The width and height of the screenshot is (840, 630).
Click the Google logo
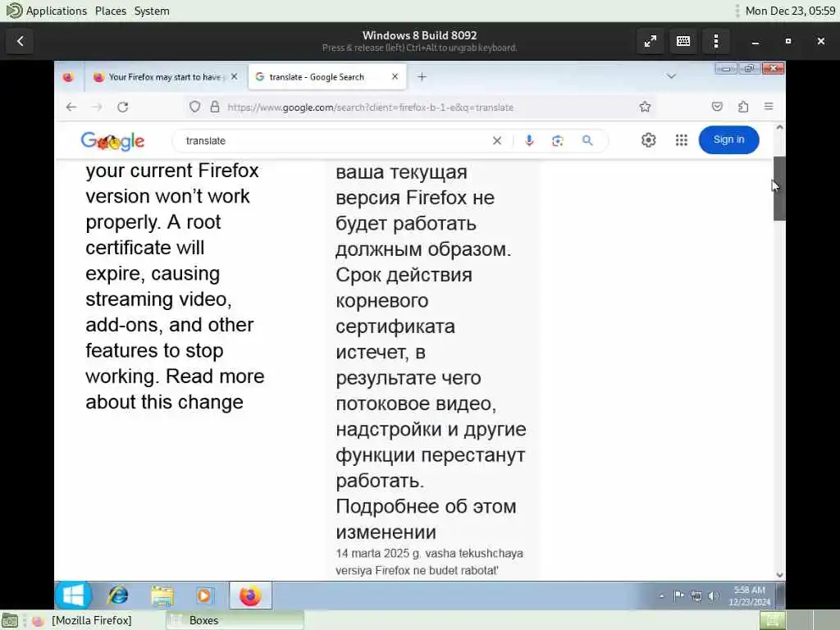[x=112, y=141]
